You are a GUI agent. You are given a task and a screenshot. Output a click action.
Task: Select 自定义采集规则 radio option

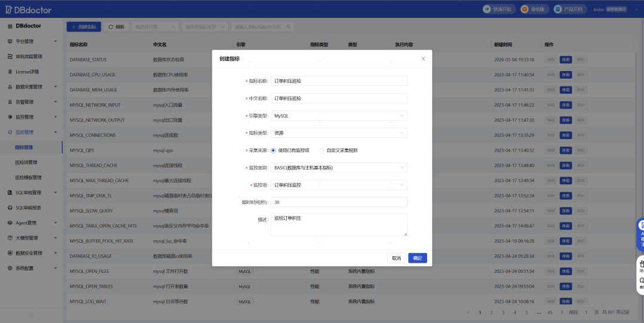(321, 150)
